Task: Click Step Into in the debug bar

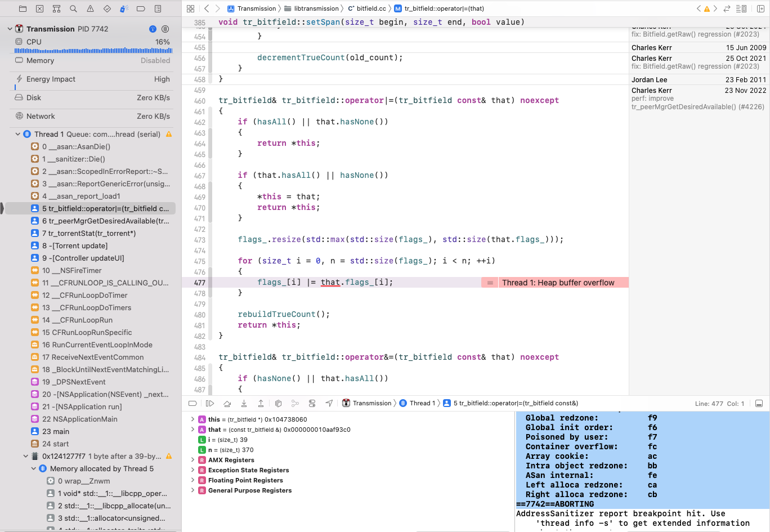Action: (244, 403)
